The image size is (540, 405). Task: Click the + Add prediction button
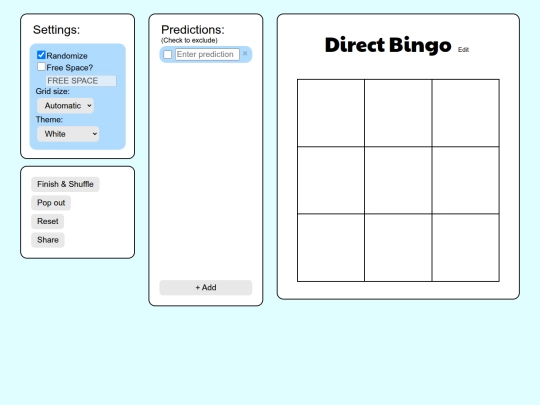click(x=206, y=288)
